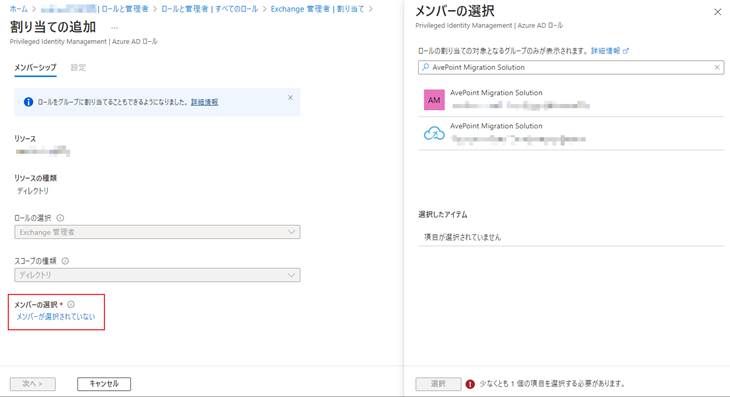Open 詳細情報 link in the member panel
Image resolution: width=730 pixels, height=397 pixels.
tap(605, 51)
